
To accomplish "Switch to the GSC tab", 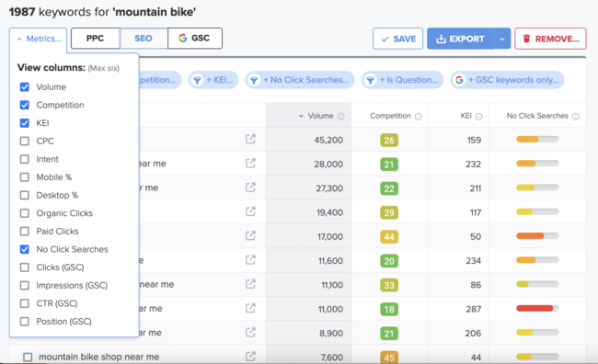I will click(x=195, y=38).
